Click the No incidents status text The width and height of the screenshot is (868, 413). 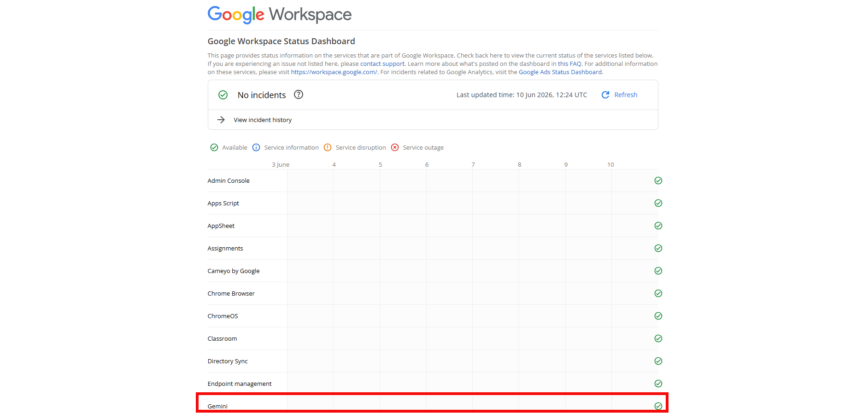pos(262,95)
